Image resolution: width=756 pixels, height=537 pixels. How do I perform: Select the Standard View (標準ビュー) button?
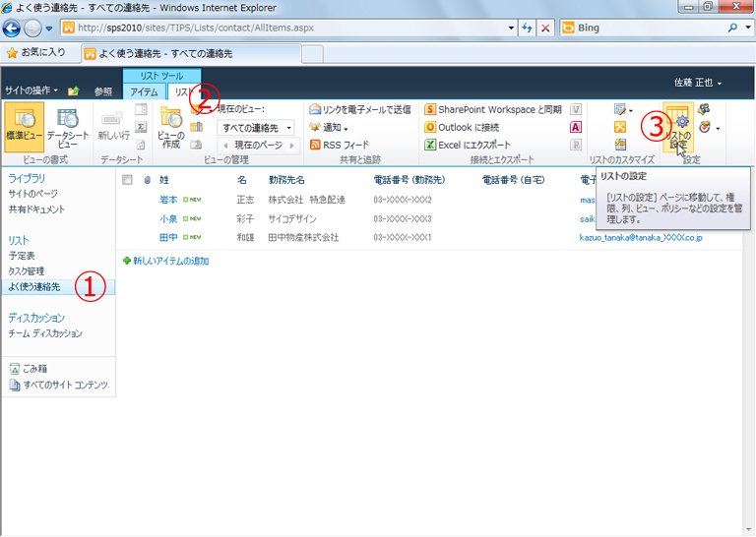point(24,126)
